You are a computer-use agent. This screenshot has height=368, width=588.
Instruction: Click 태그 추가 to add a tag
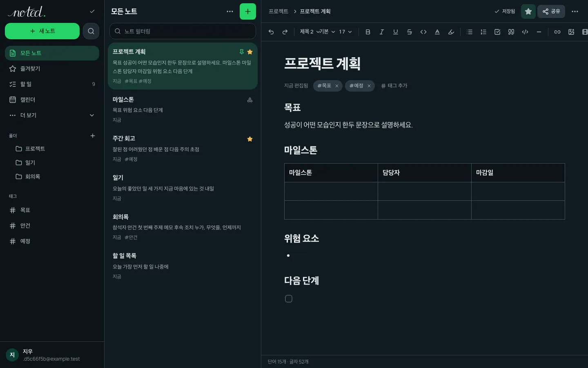tap(394, 86)
